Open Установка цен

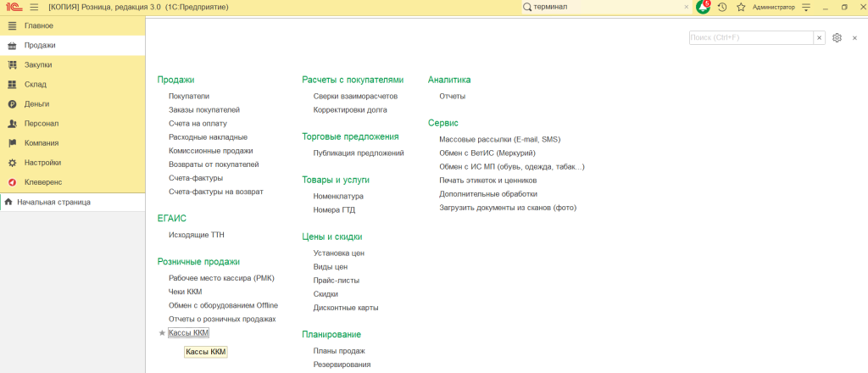click(339, 253)
